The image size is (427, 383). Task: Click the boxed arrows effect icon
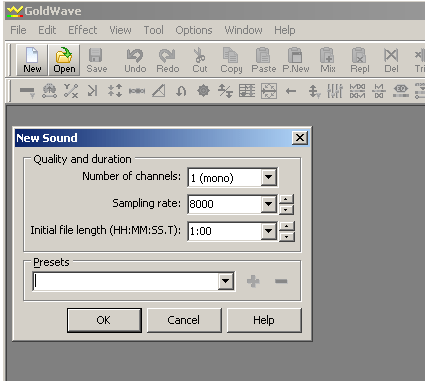click(x=269, y=91)
